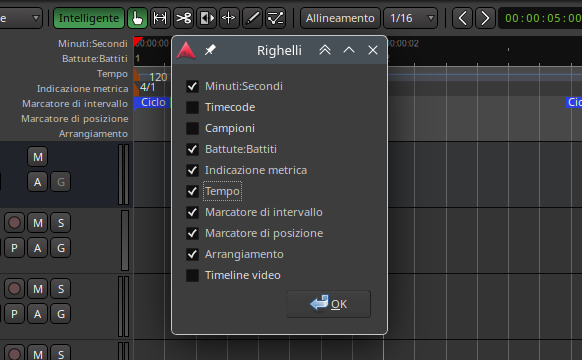
Task: Solo the second track with S
Action: (x=61, y=223)
